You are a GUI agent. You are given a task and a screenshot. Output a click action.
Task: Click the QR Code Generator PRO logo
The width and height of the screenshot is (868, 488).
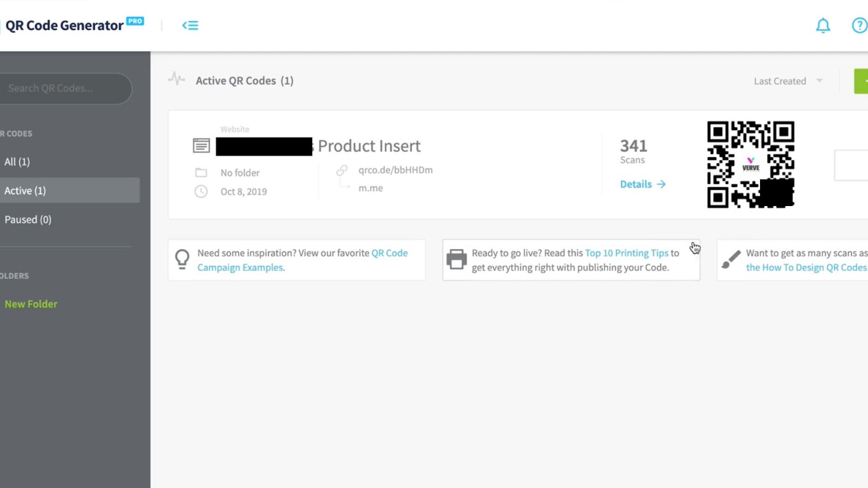(x=74, y=25)
